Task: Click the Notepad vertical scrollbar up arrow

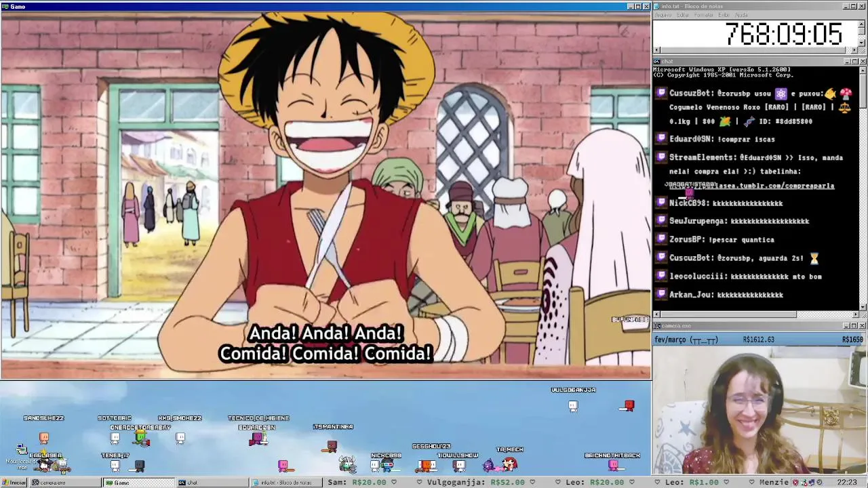Action: tap(862, 23)
